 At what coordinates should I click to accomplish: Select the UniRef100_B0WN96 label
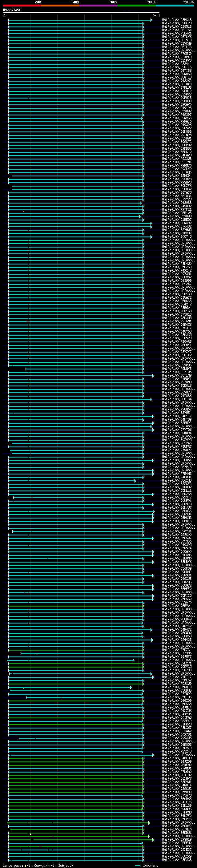177,809
